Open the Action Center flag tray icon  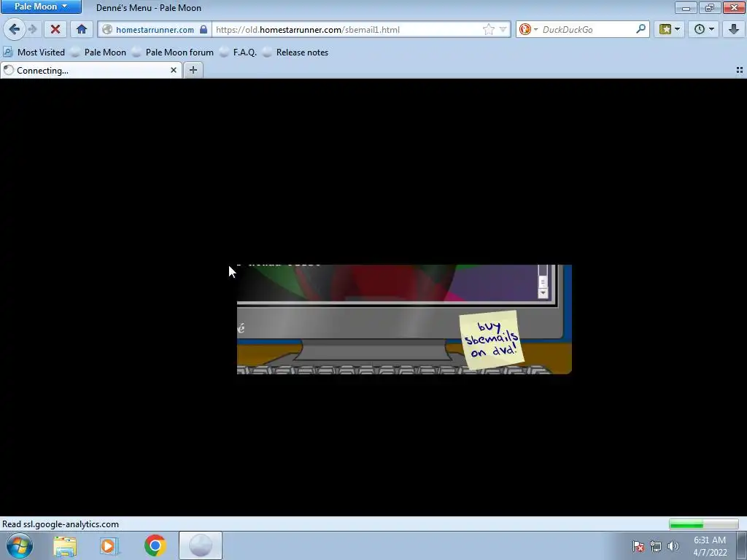coord(638,546)
